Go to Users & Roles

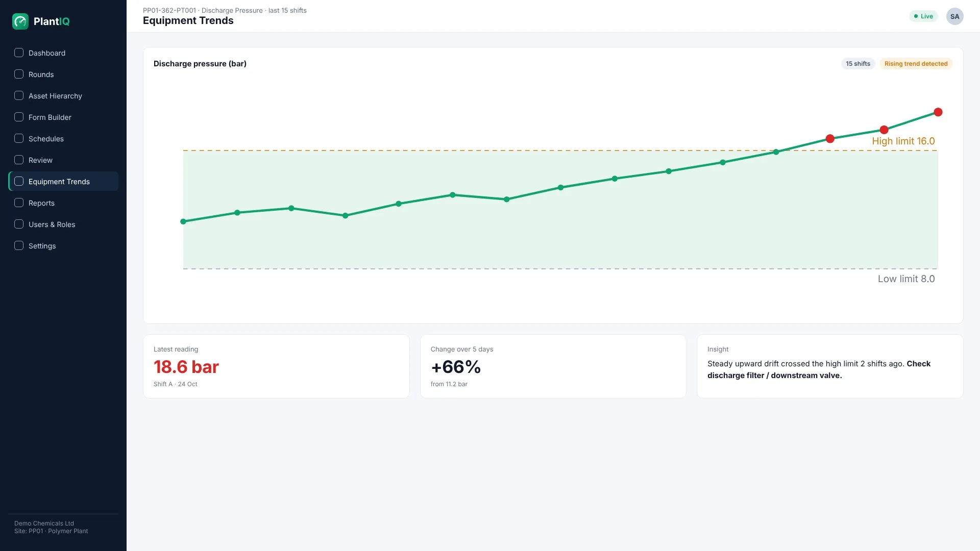pyautogui.click(x=63, y=224)
